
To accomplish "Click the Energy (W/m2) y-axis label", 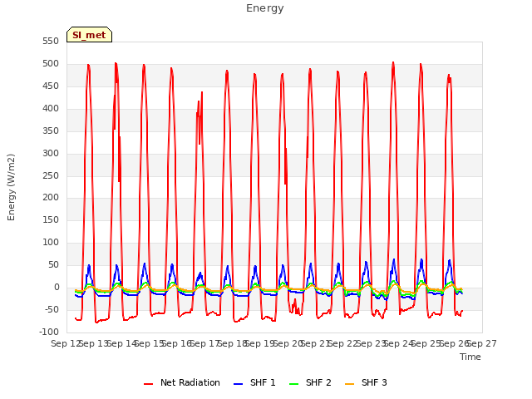I will [11, 187].
